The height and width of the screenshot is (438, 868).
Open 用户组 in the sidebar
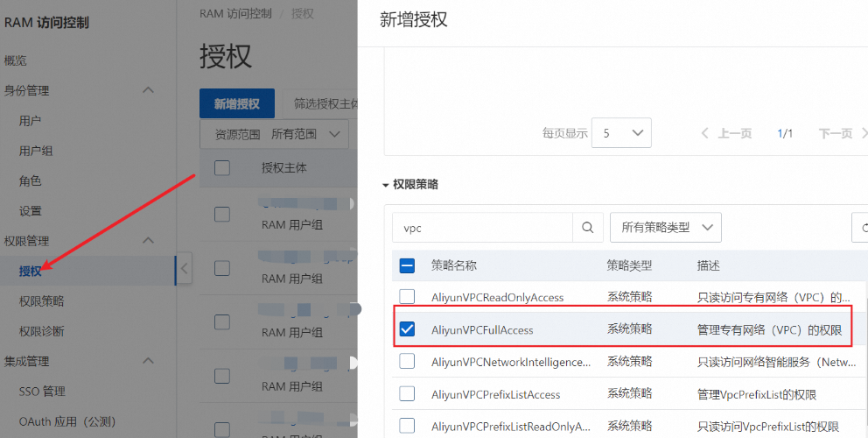coord(36,151)
